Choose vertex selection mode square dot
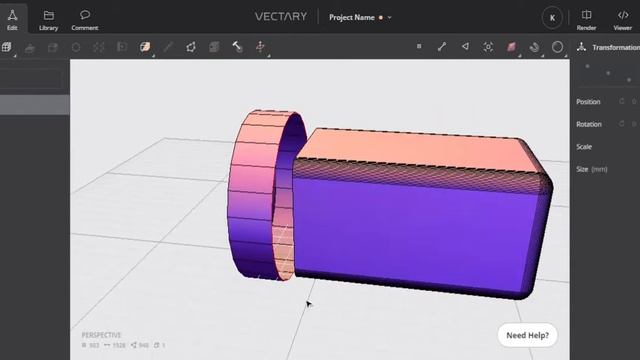This screenshot has height=360, width=640. pos(419,47)
